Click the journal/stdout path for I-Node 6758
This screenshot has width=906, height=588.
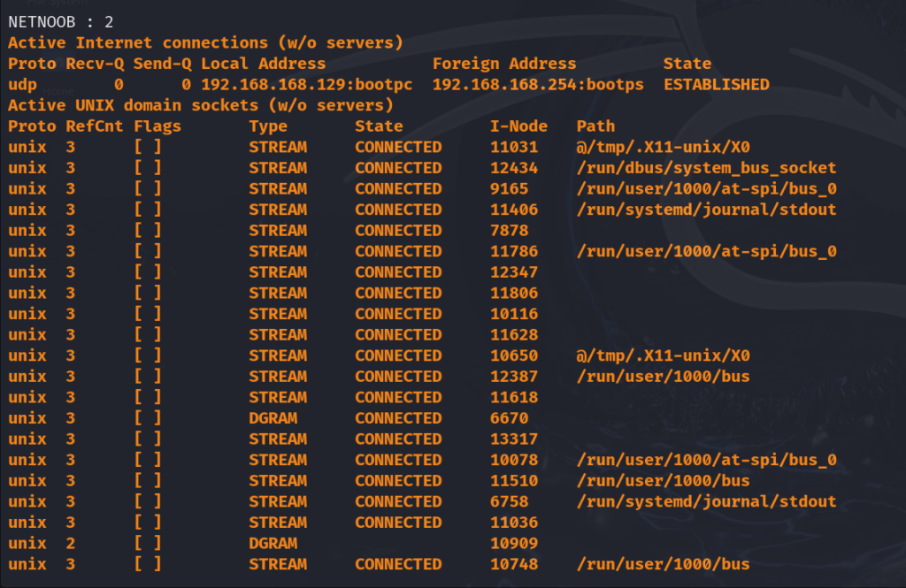pos(707,500)
